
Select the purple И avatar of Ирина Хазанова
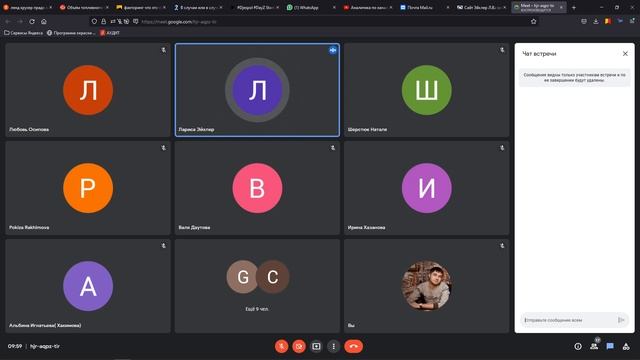coord(427,188)
